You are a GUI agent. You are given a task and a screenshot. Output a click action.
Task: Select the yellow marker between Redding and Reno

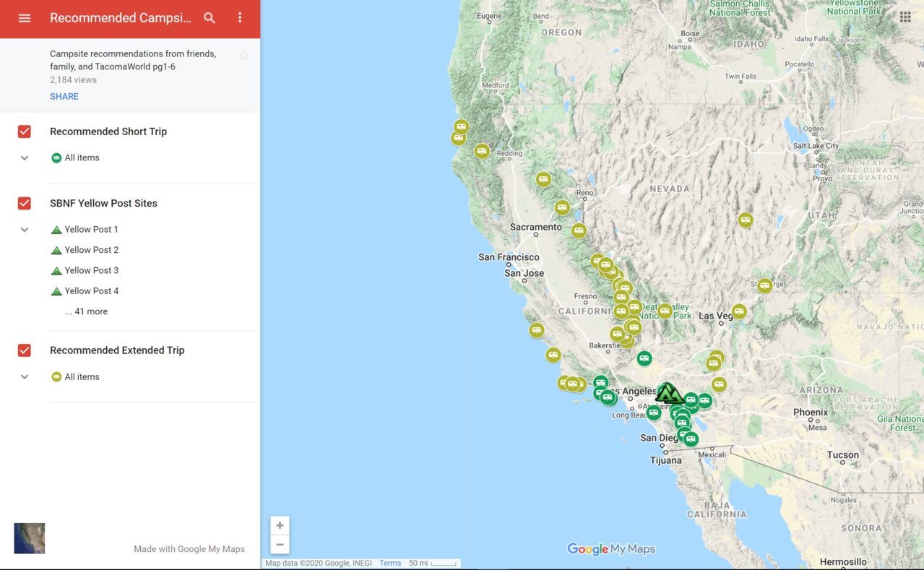(543, 179)
